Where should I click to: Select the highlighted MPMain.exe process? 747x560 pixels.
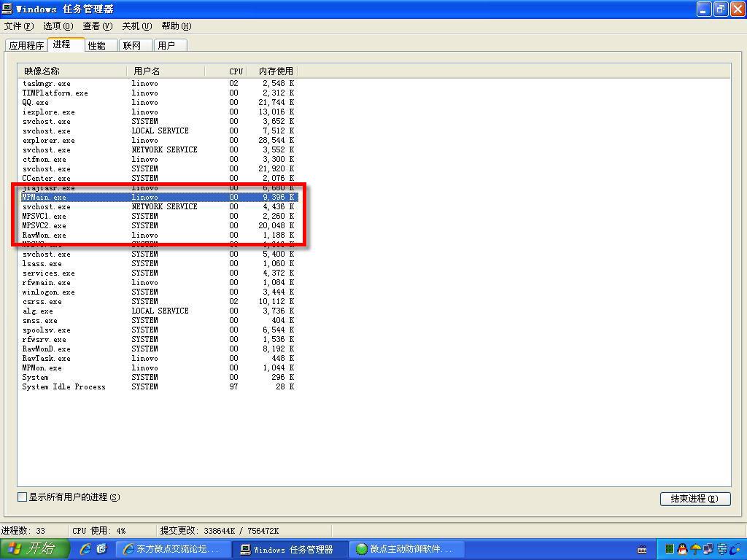tap(158, 197)
